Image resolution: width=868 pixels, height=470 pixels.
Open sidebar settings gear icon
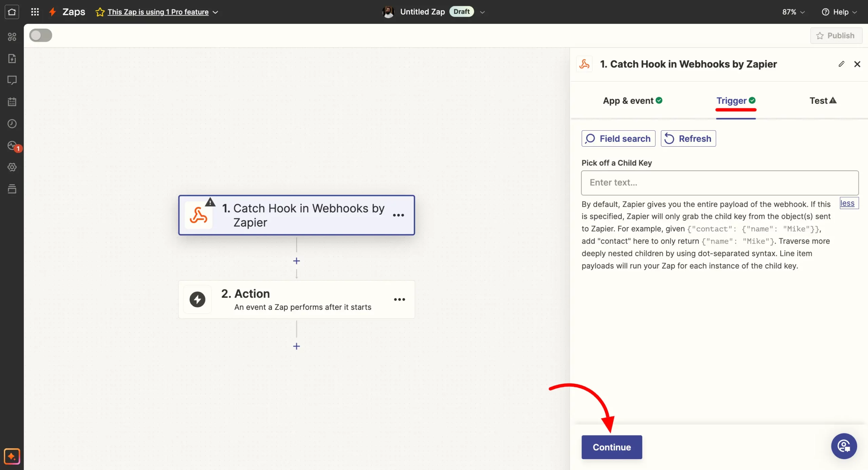click(x=12, y=167)
